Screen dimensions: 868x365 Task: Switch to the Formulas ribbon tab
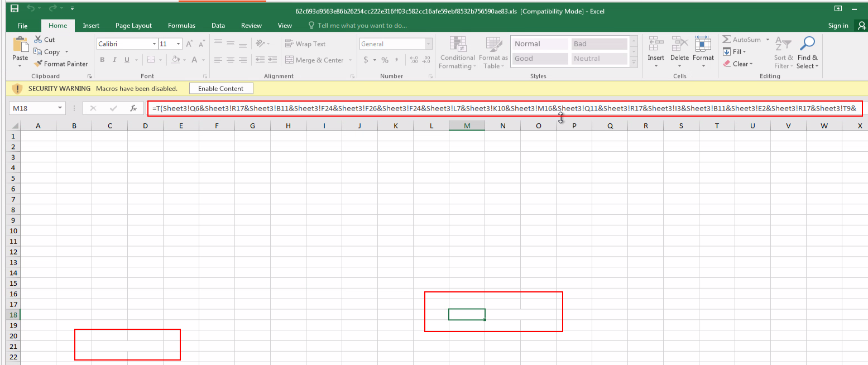click(x=181, y=26)
